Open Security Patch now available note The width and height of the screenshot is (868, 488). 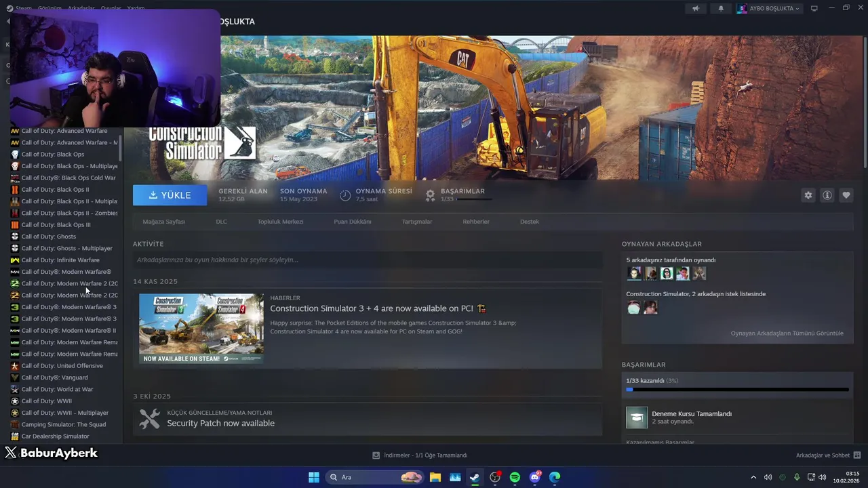point(221,423)
